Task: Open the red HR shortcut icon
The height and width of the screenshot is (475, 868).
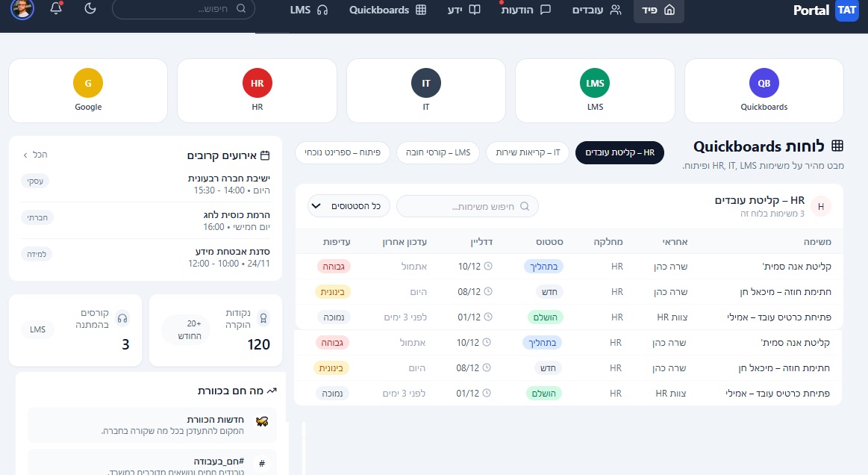Action: [x=257, y=83]
